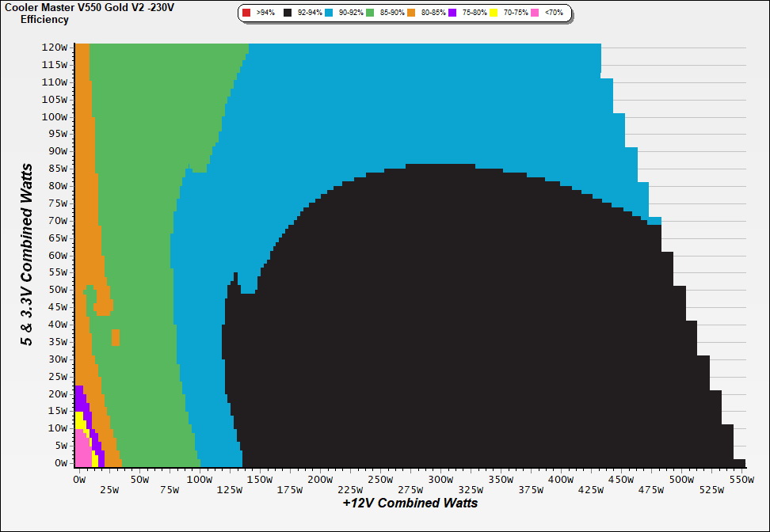Pick the green 85-90% legend swatch
The width and height of the screenshot is (770, 532).
coord(369,13)
